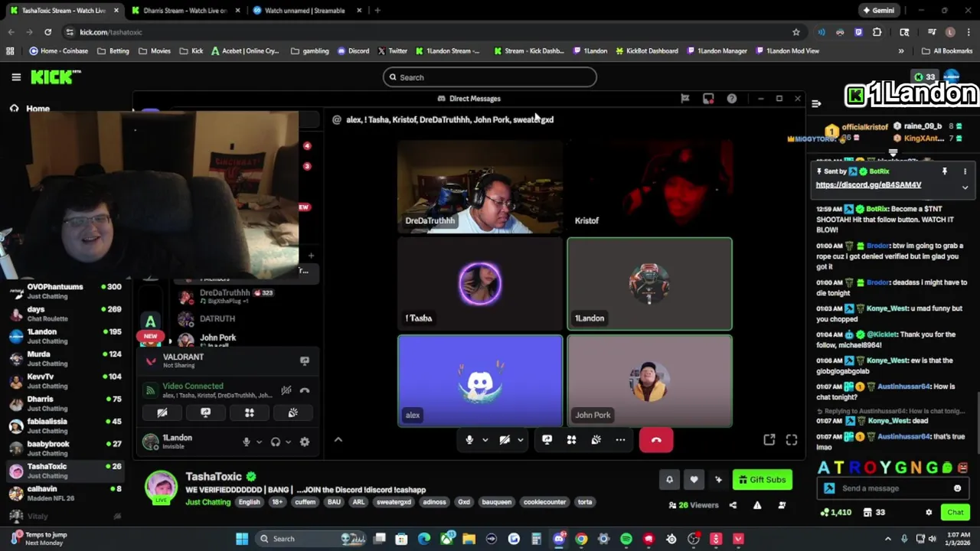The height and width of the screenshot is (551, 980).
Task: Open microphone options arrow in Discord call bar
Action: pyautogui.click(x=485, y=440)
